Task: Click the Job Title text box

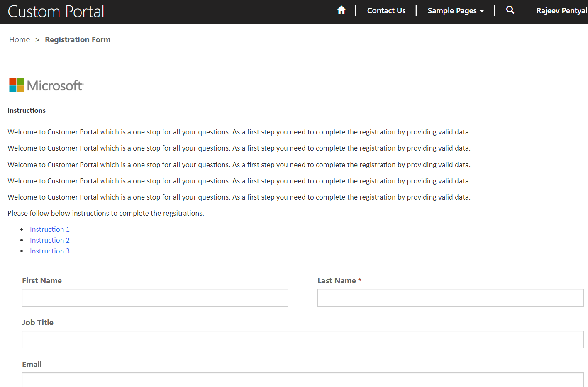Action: (x=303, y=339)
